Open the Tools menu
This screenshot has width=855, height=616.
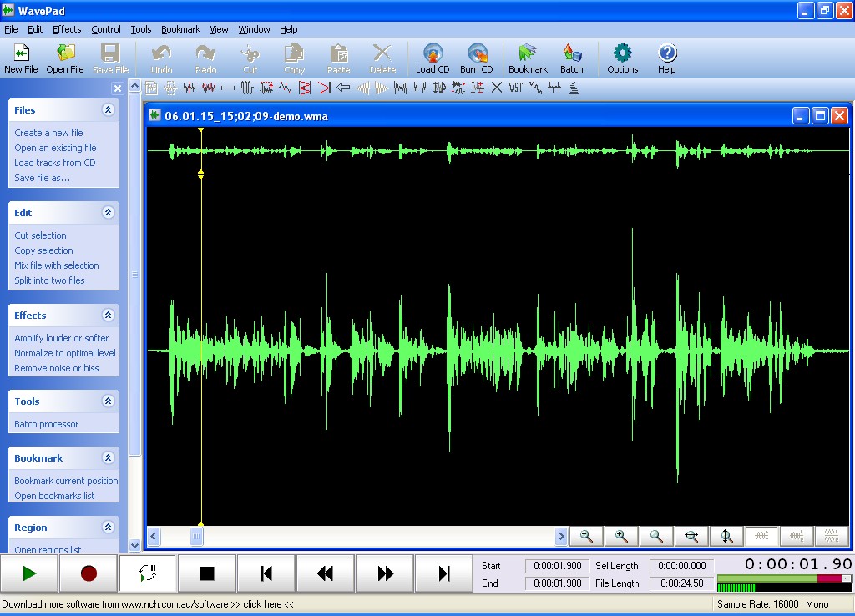tap(140, 29)
